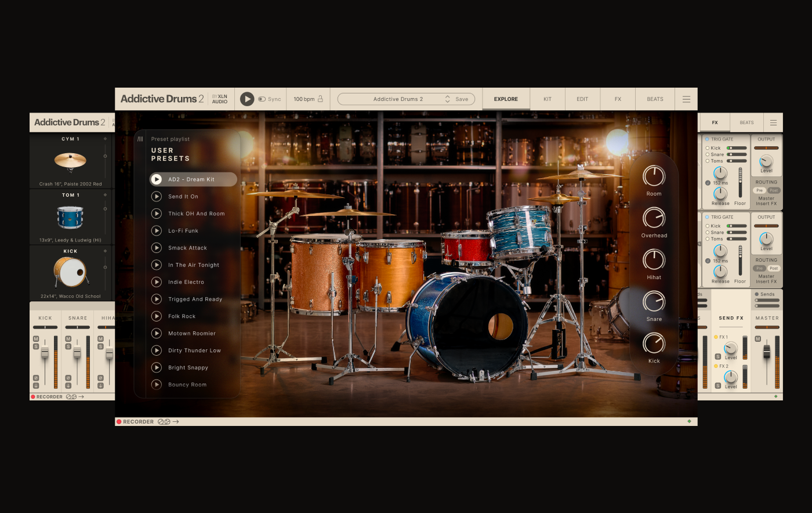
Task: Switch to the EDIT tab
Action: click(x=582, y=99)
